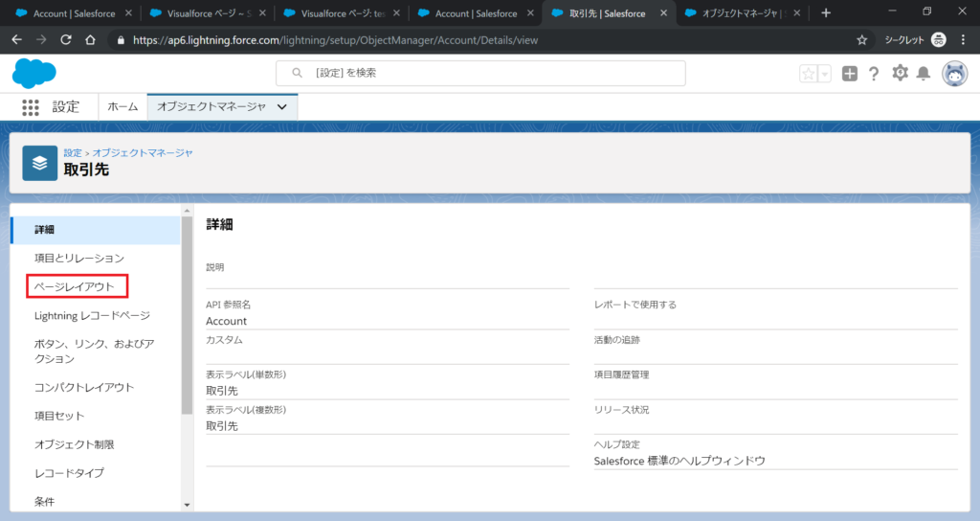The width and height of the screenshot is (980, 521).
Task: Open the global actions plus icon
Action: tap(850, 74)
